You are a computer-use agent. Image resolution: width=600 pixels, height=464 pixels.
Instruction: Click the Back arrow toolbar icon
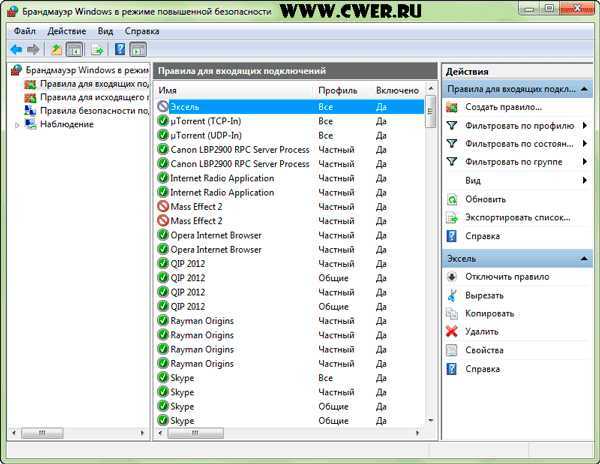click(x=16, y=49)
